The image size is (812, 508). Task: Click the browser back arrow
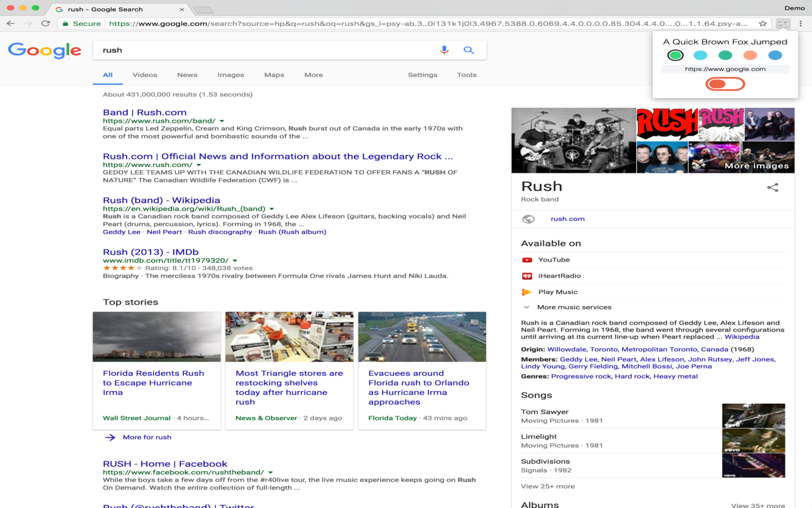[x=10, y=23]
